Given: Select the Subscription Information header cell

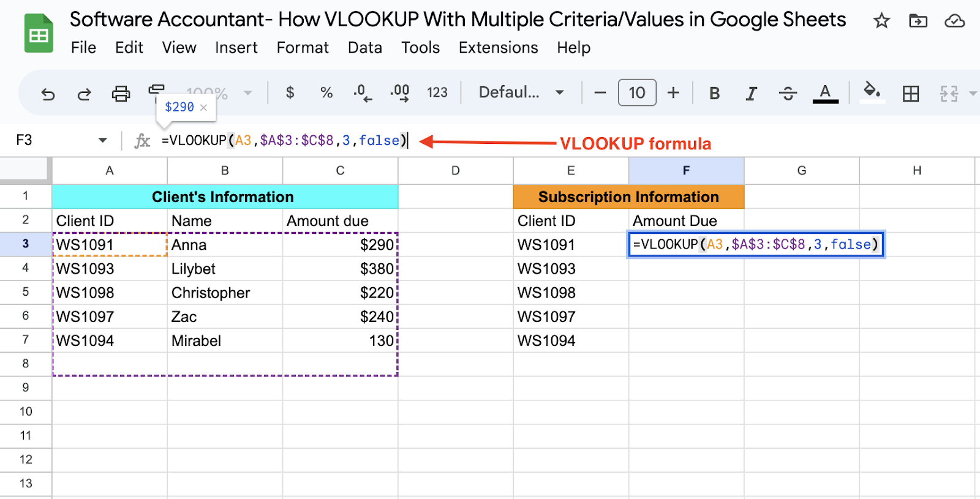Looking at the screenshot, I should coord(628,197).
